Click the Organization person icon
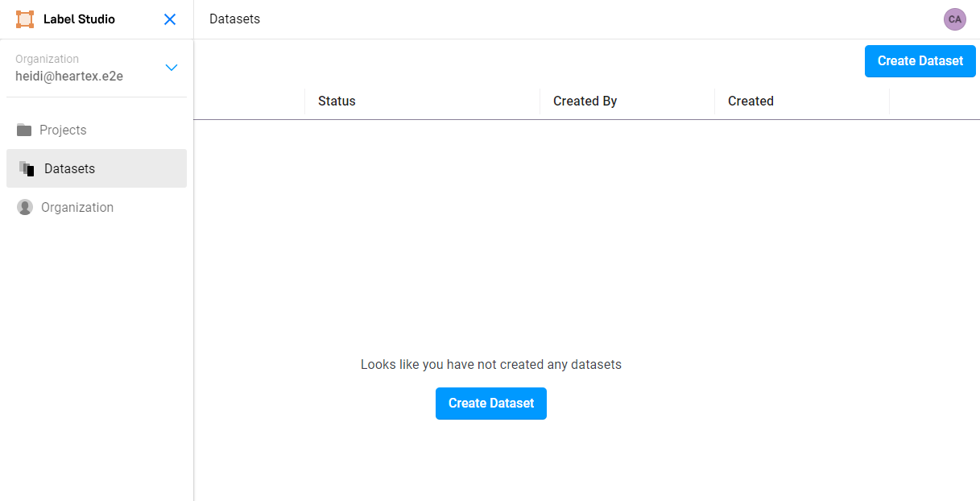This screenshot has height=501, width=980. 24,207
